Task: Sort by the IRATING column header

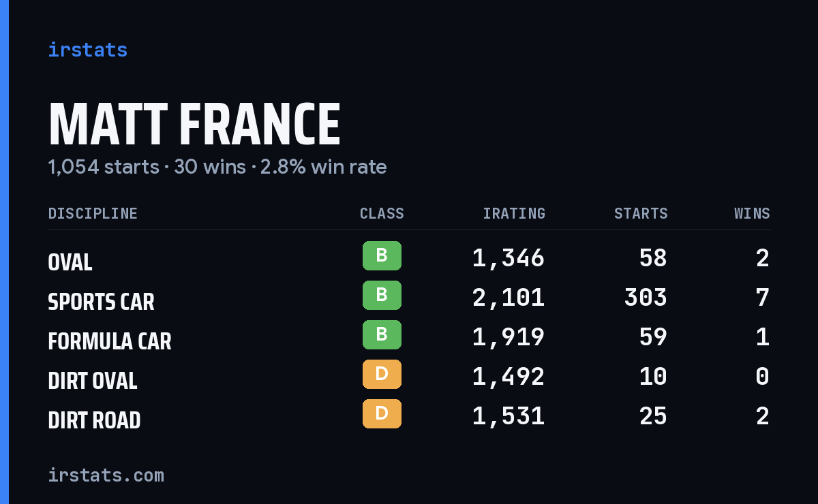Action: pos(514,214)
